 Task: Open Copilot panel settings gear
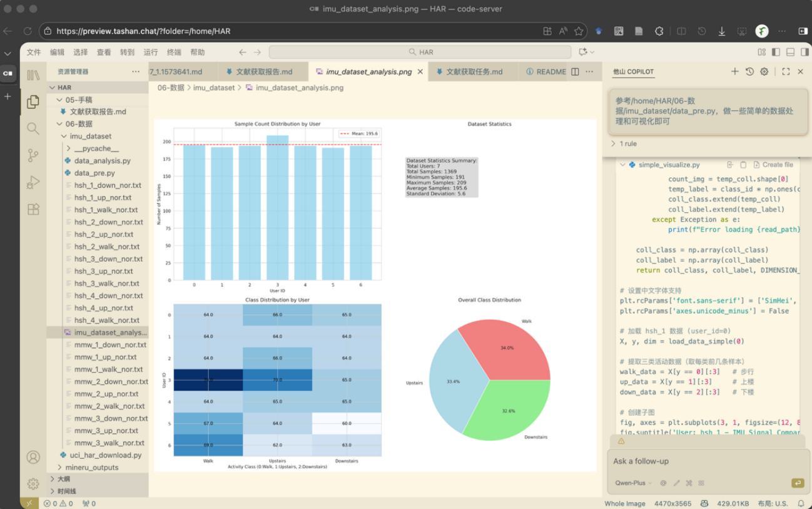tap(764, 72)
